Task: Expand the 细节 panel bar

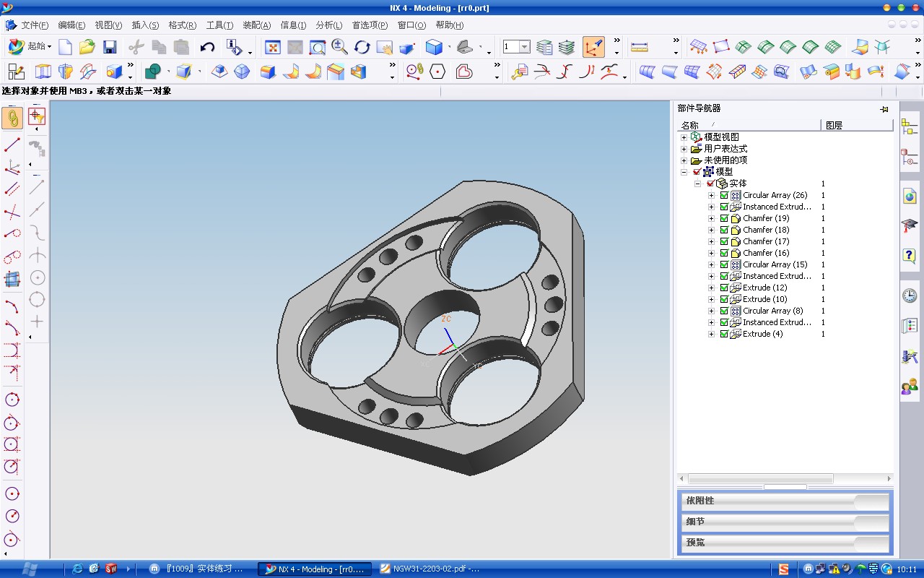Action: pos(785,522)
